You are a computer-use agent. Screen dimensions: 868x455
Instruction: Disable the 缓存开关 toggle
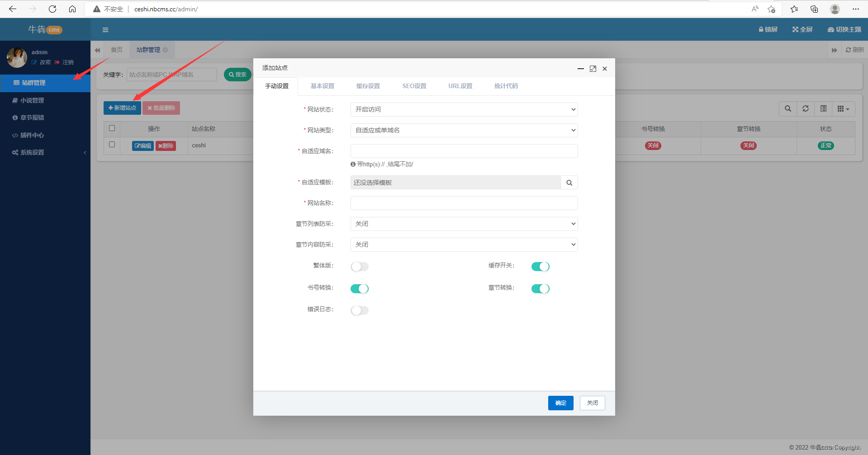click(x=540, y=267)
